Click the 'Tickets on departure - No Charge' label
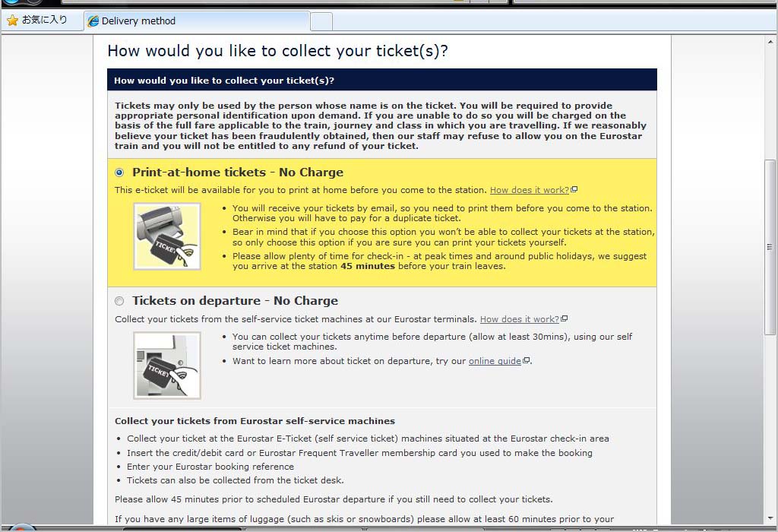Screen dimensions: 778x532 pos(235,301)
